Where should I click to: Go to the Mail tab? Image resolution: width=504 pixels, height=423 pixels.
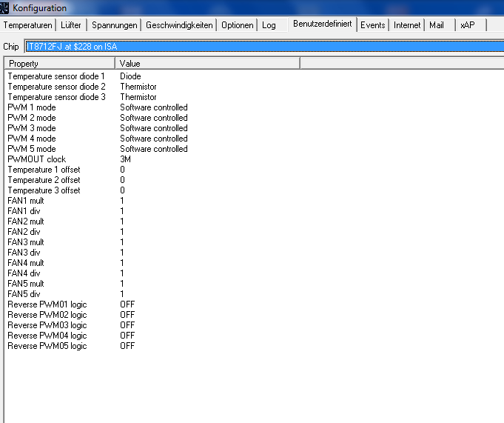[x=436, y=25]
